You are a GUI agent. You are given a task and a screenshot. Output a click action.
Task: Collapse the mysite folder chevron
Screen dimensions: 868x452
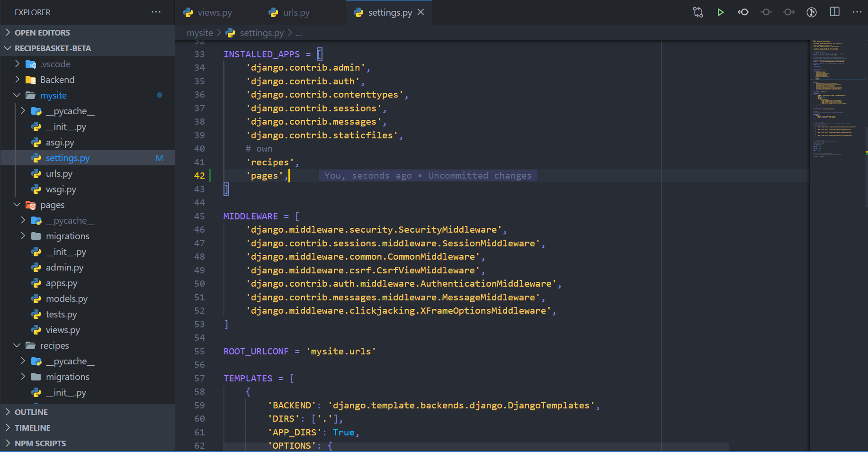[x=18, y=95]
